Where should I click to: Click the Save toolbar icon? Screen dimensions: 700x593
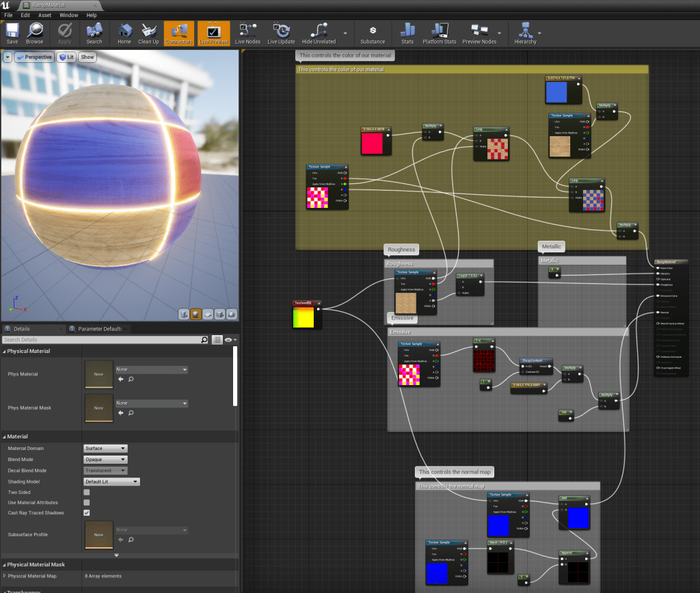point(12,32)
